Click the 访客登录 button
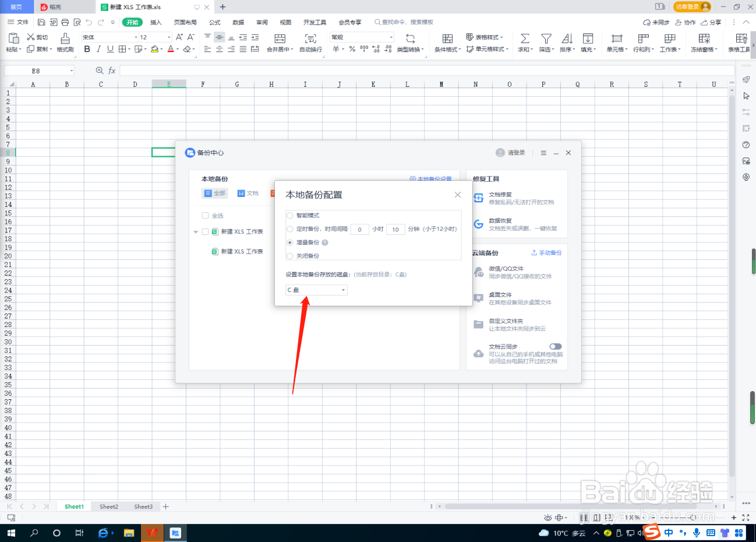 tap(692, 6)
